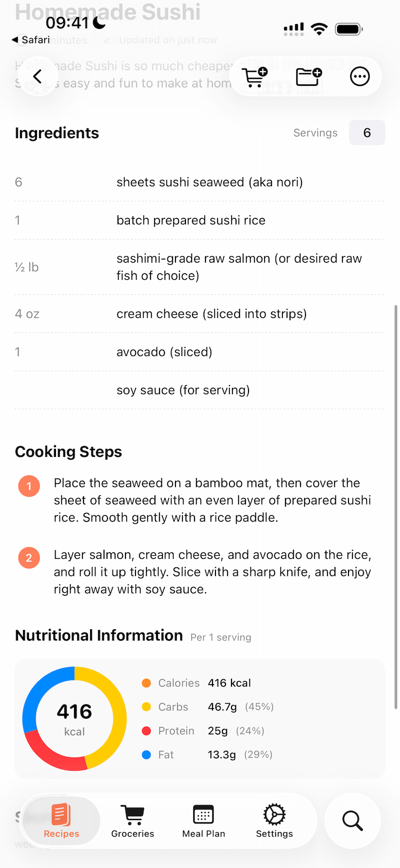Open the search tool
400x868 pixels.
click(x=352, y=821)
